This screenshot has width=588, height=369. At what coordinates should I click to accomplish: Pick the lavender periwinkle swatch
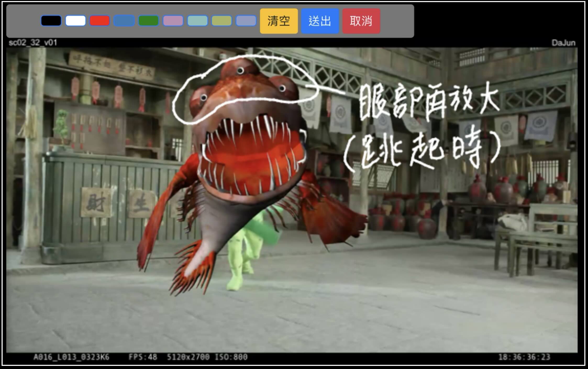coord(246,21)
